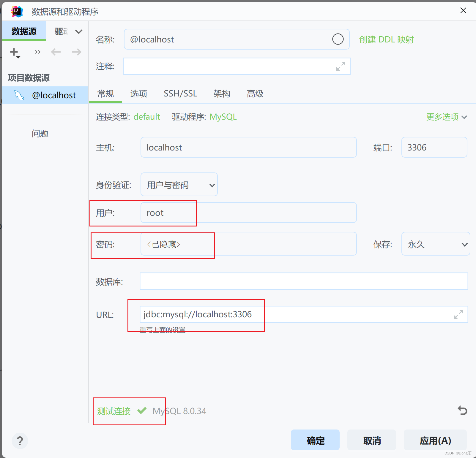Add a new data source with the plus icon
Screen dimensions: 476x458
click(x=14, y=52)
